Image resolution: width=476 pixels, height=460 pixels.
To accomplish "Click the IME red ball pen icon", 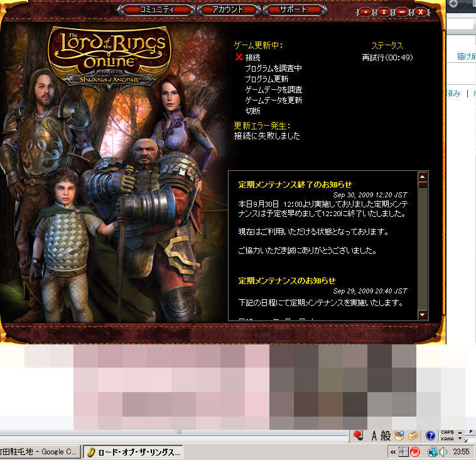I will coord(358,435).
